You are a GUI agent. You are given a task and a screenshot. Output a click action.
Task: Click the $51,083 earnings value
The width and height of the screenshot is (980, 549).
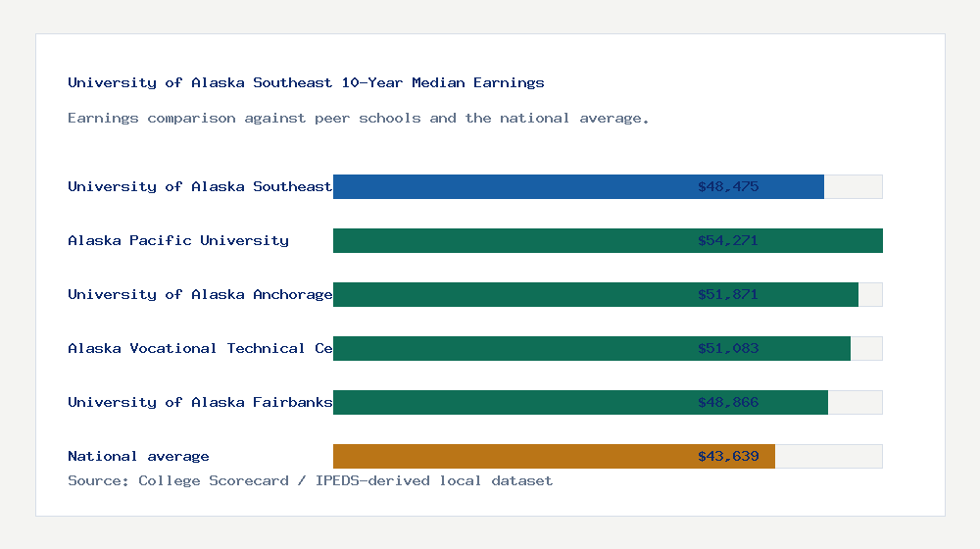click(728, 348)
